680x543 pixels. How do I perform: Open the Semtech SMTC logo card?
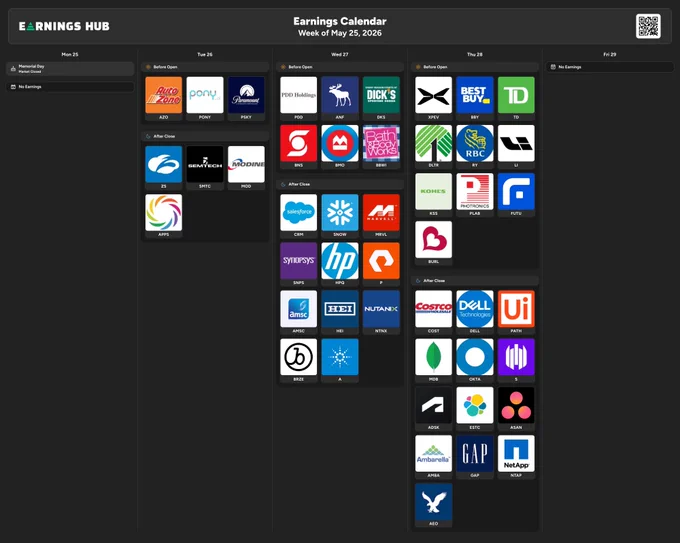tap(205, 164)
